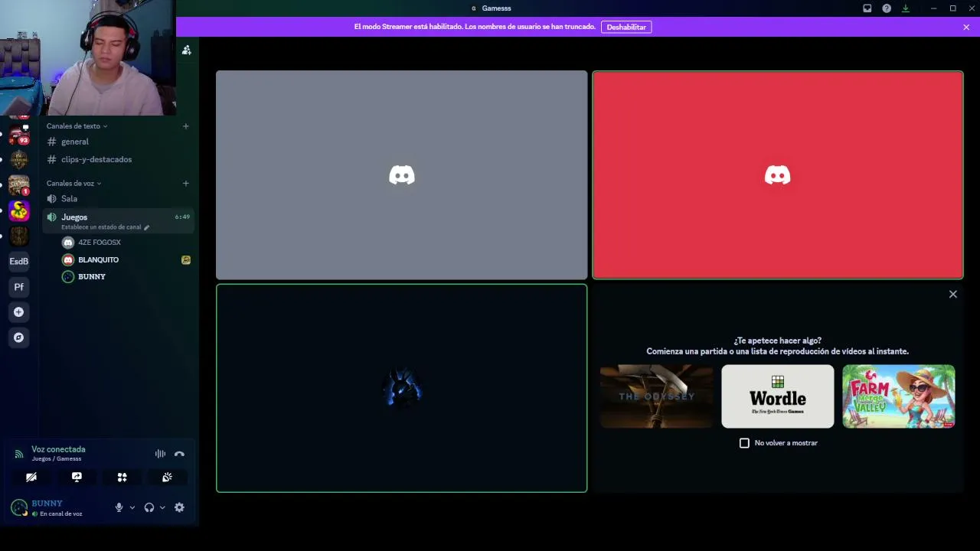The width and height of the screenshot is (980, 551).
Task: Open microphone input options chevron
Action: coord(132,507)
